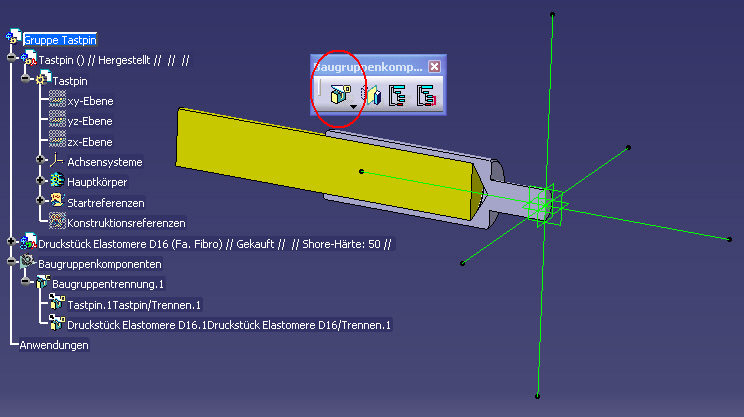The height and width of the screenshot is (417, 744).
Task: Expand the Achsensysteme node
Action: (x=40, y=159)
